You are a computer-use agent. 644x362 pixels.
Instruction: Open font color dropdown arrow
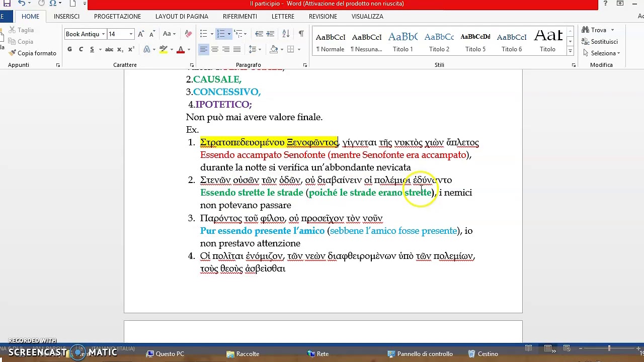click(x=189, y=49)
